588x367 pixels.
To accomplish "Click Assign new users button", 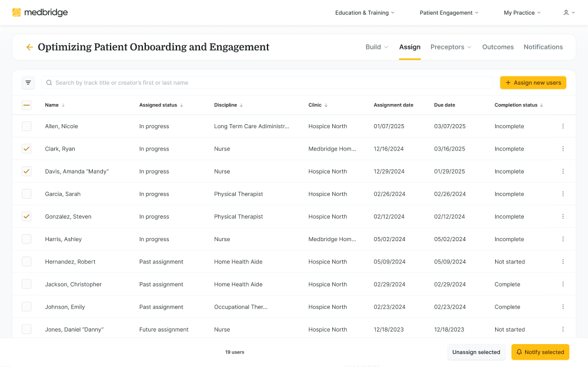I will 533,82.
